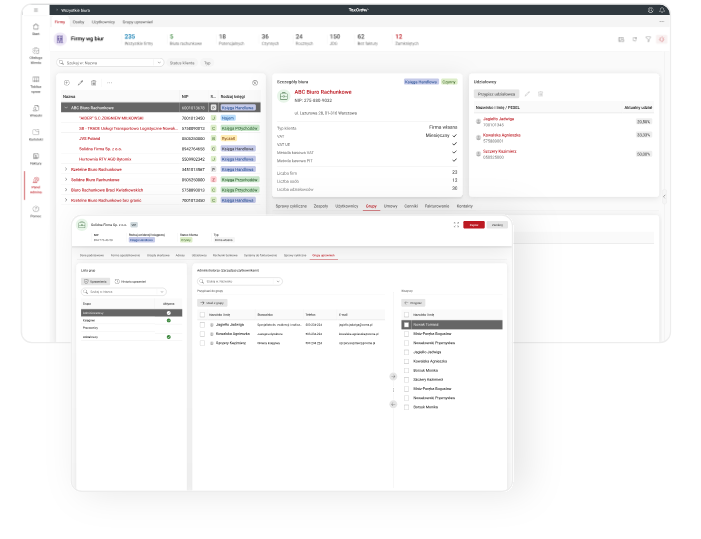Click the filter funnel icon at top right
Screen dimensions: 701x539
coord(648,39)
